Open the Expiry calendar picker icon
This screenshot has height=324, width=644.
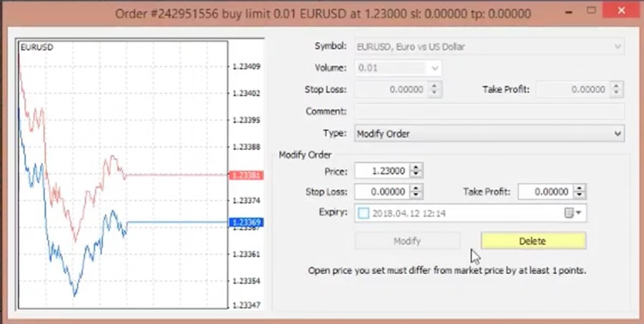point(573,213)
